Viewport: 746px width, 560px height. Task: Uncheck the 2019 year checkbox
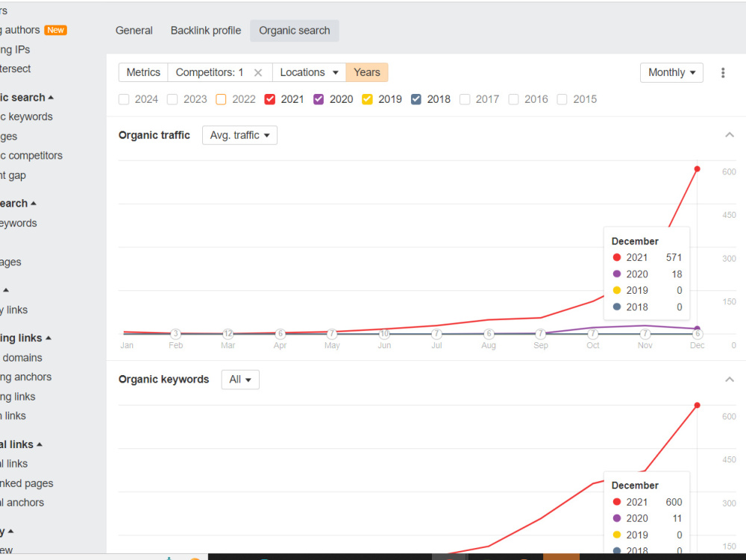click(x=367, y=99)
